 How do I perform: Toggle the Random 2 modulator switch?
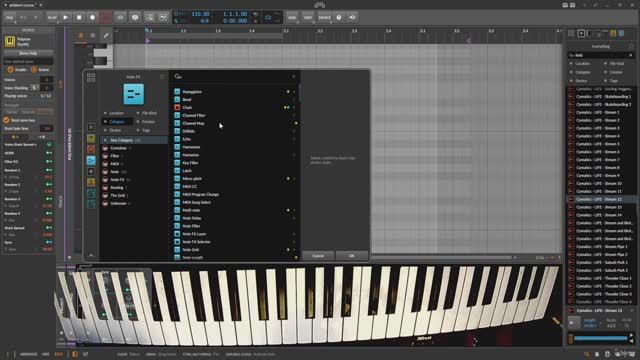click(x=49, y=184)
